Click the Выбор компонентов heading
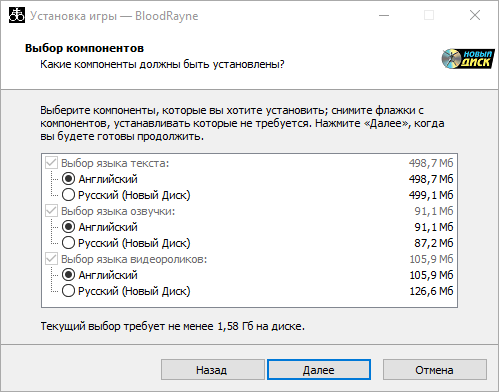The height and width of the screenshot is (392, 499). pos(84,48)
